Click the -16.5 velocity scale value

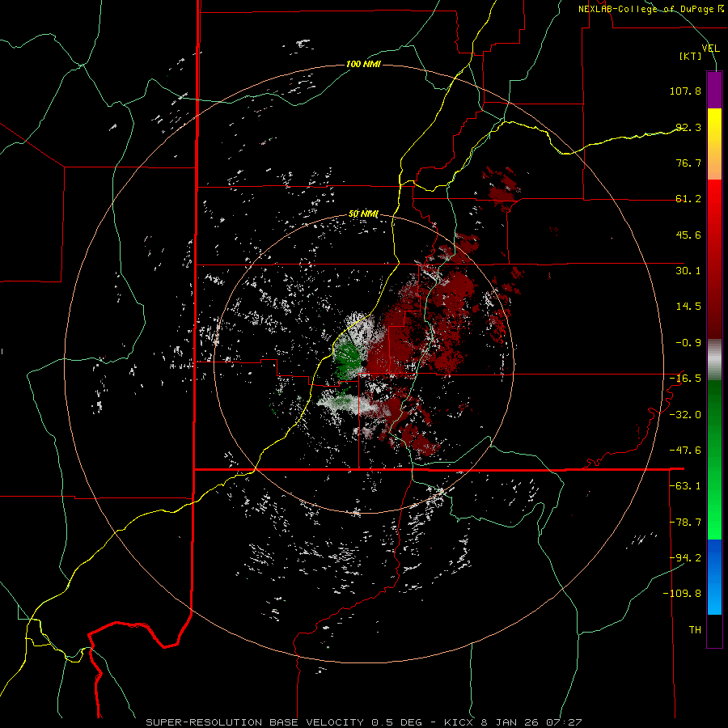click(x=685, y=379)
